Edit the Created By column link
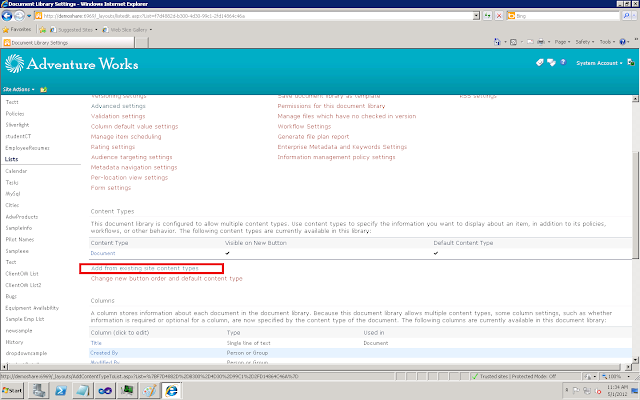The image size is (640, 400). [x=104, y=353]
